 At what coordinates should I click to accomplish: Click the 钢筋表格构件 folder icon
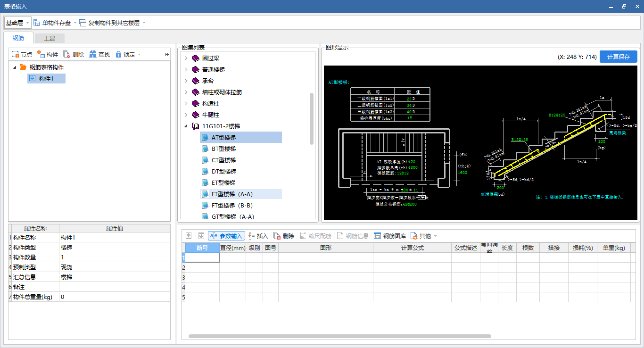click(23, 67)
